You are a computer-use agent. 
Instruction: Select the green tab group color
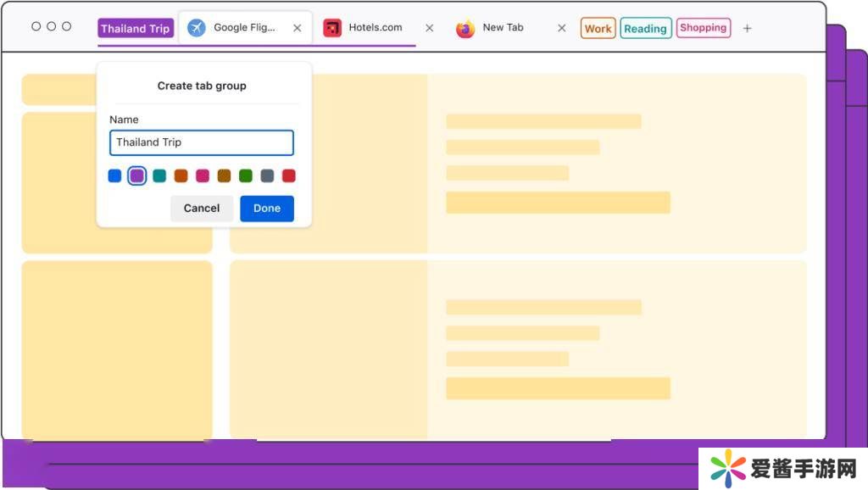[246, 176]
